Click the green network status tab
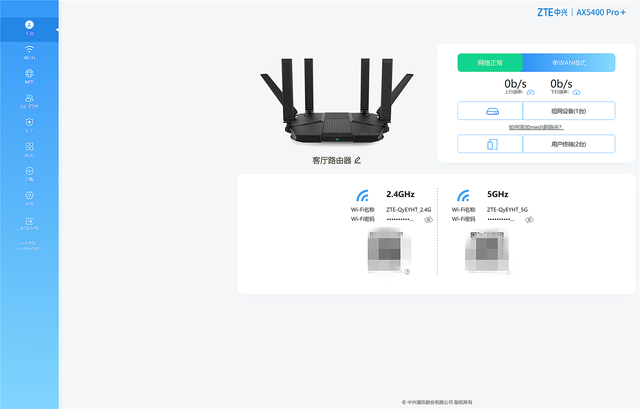640x409 pixels. [x=490, y=63]
